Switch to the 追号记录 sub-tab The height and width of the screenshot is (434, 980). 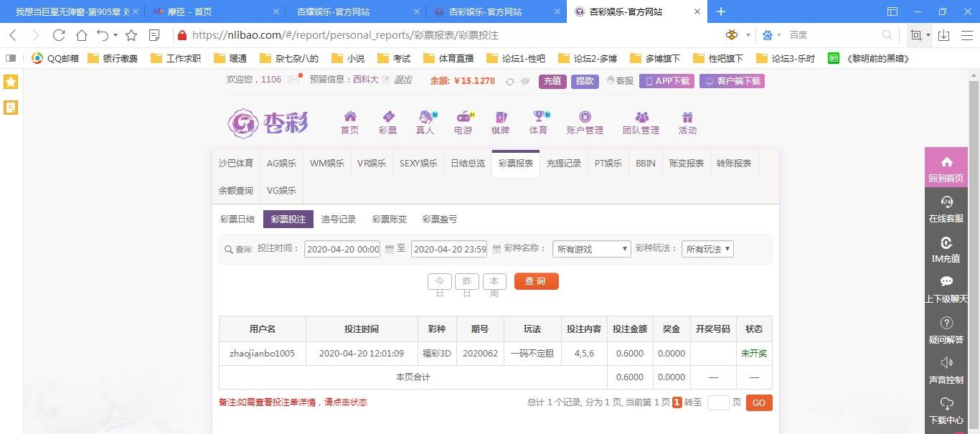[339, 220]
